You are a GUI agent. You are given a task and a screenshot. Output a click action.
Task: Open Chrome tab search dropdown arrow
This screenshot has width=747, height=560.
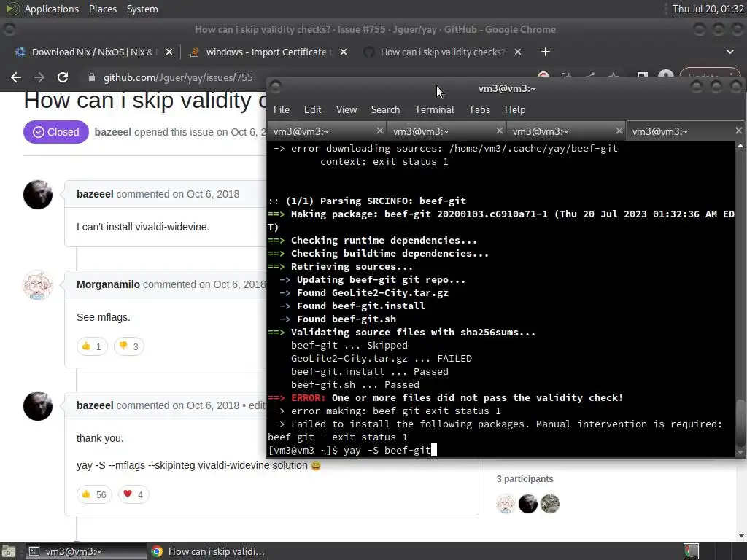tap(729, 52)
